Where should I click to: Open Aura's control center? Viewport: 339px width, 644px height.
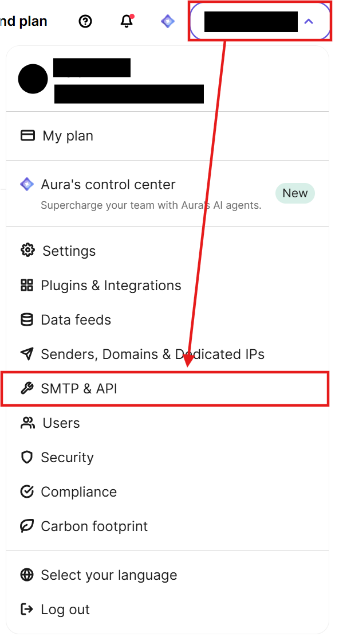167,193
